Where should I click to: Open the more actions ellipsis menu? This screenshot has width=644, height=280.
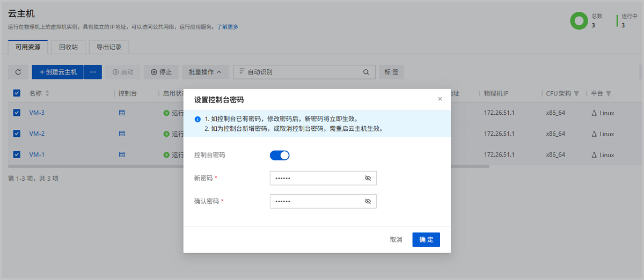pos(93,72)
